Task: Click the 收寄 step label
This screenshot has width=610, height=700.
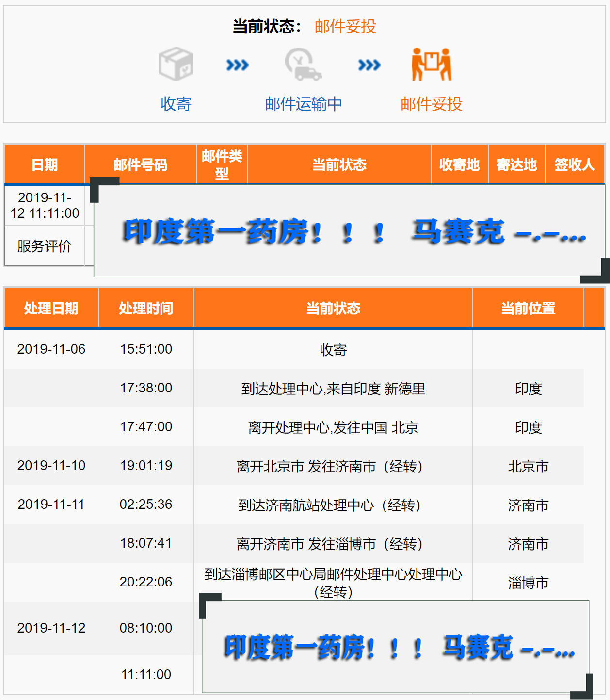Action: point(176,104)
